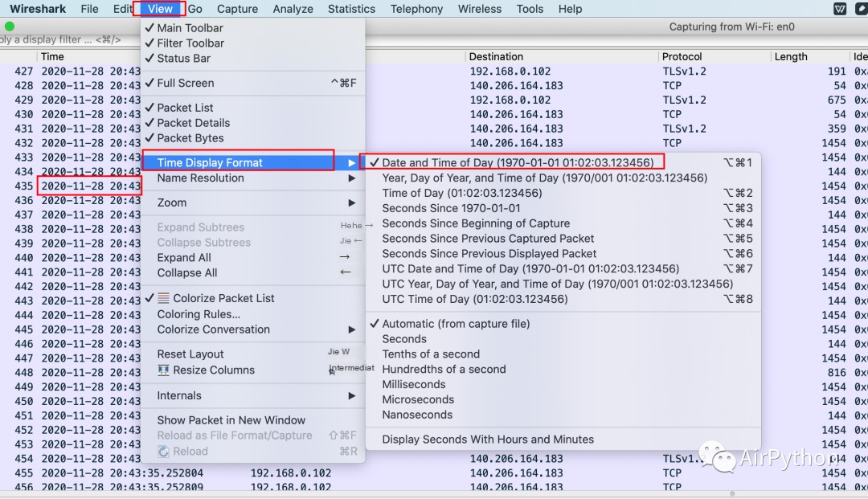
Task: Select Automatic (from capture file) precision
Action: (x=563, y=324)
